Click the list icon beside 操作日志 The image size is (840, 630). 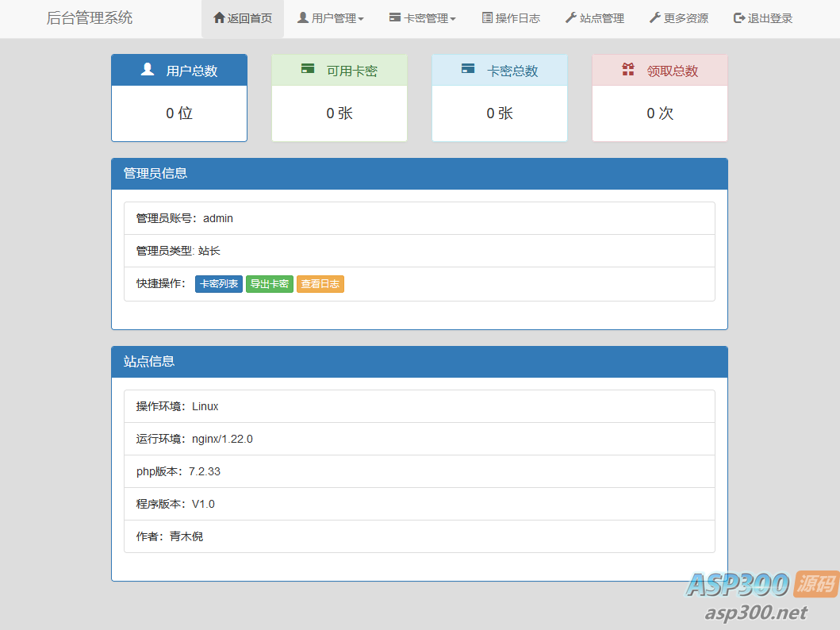click(487, 17)
